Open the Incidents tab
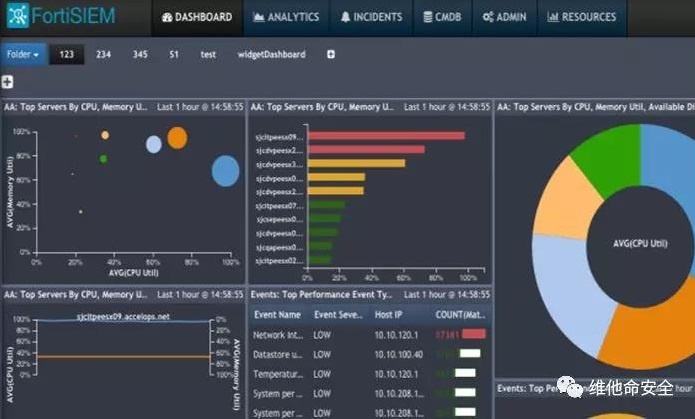 point(371,17)
